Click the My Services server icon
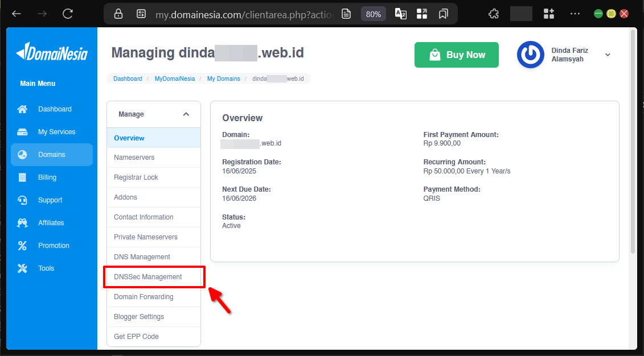The width and height of the screenshot is (644, 356). pos(22,132)
